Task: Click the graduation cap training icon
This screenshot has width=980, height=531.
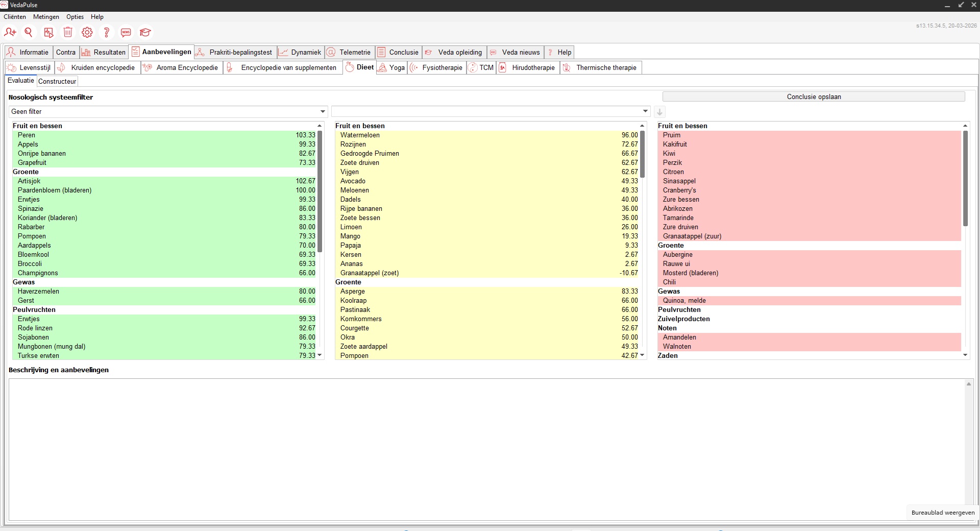Action: click(x=145, y=33)
